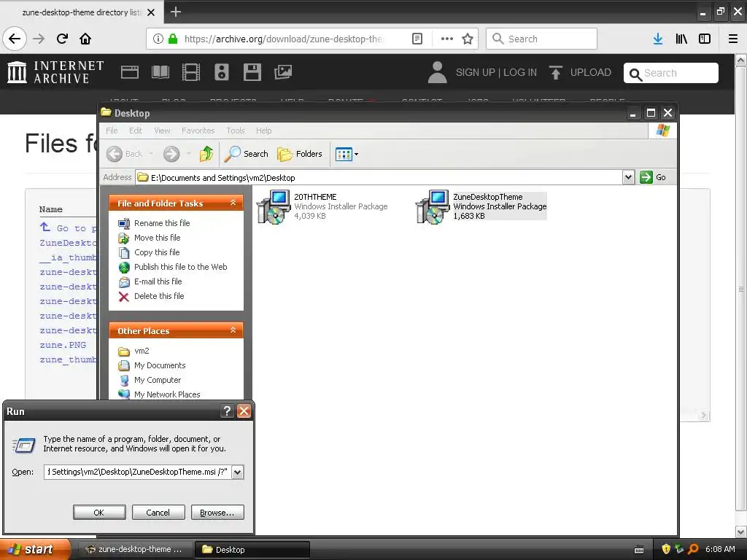Open Internet Archive software floppy icon
The image size is (747, 560).
tap(252, 72)
